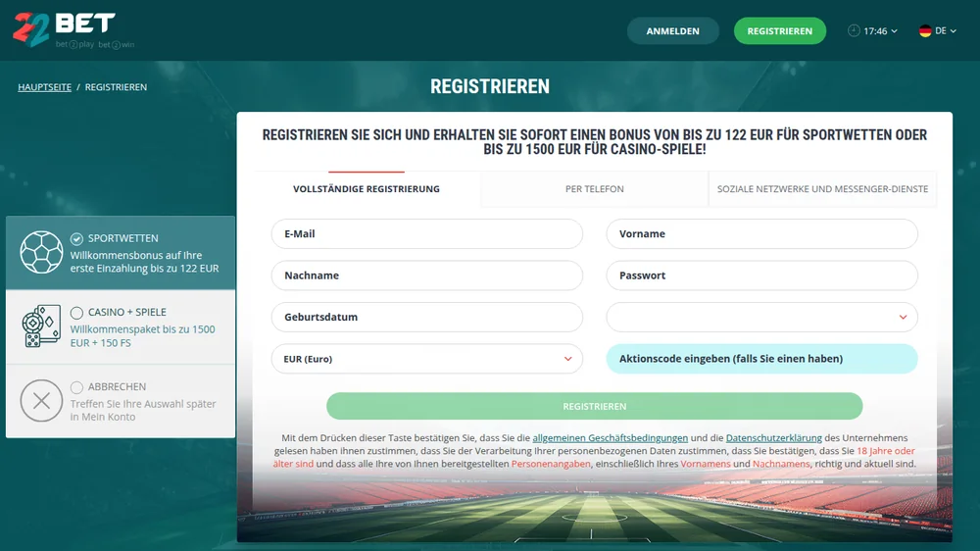Click the soccer ball Sportwetten icon
Image resolution: width=980 pixels, height=551 pixels.
point(41,252)
